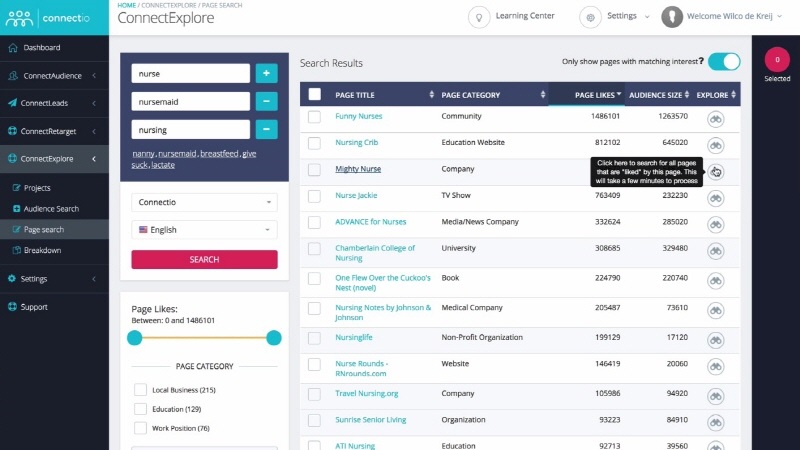Select the Nursing Crib row checkbox

tap(314, 143)
